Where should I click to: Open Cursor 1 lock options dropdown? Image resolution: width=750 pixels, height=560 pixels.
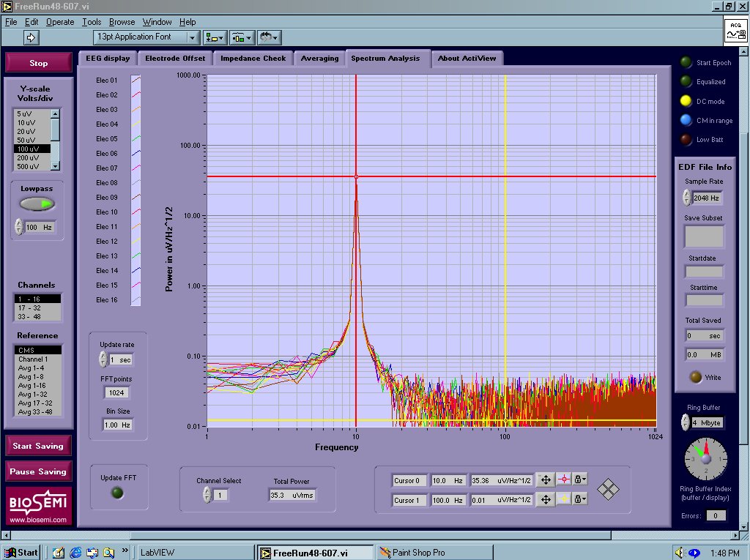580,500
